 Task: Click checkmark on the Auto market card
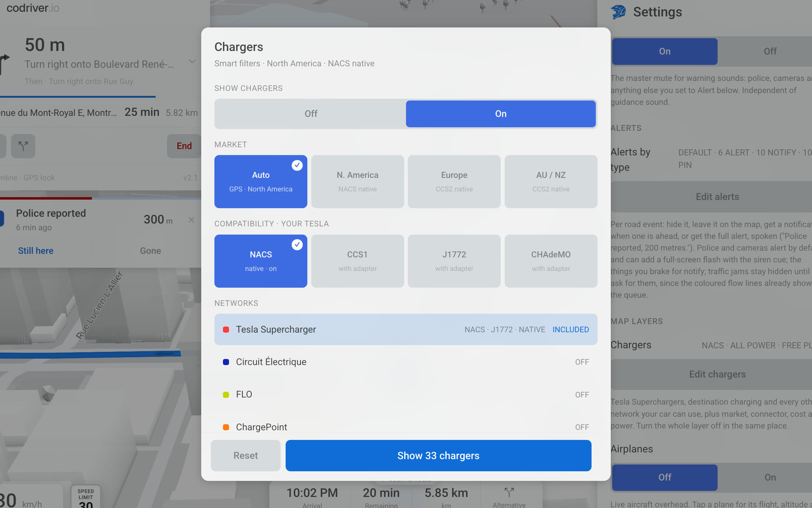click(x=297, y=165)
